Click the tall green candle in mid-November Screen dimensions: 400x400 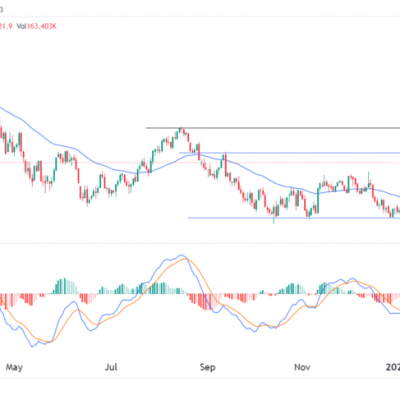point(318,201)
